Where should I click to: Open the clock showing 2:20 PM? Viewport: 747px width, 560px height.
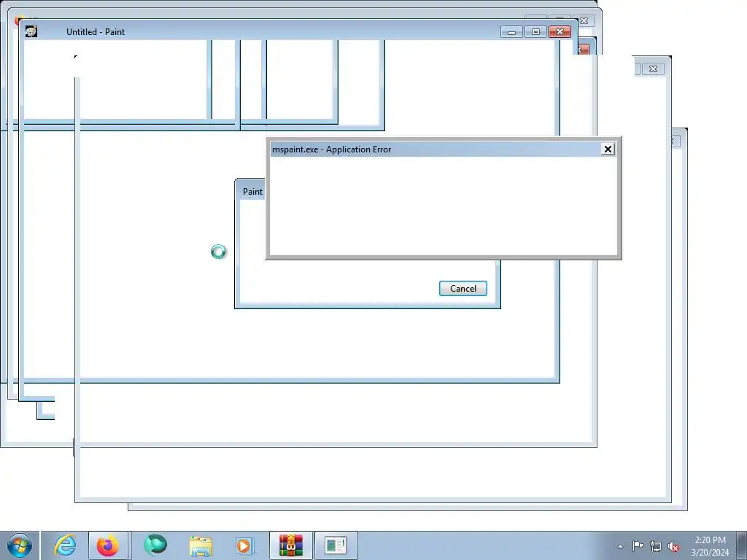click(x=710, y=546)
